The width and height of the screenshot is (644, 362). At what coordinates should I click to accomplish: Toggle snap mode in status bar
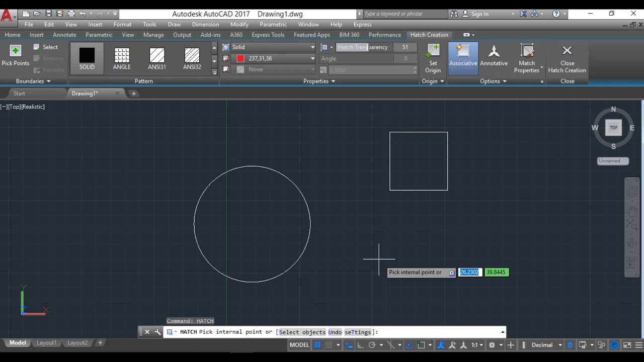[x=329, y=345]
